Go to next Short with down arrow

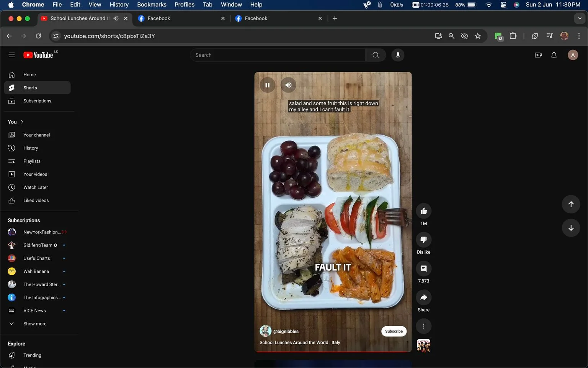coord(571,228)
